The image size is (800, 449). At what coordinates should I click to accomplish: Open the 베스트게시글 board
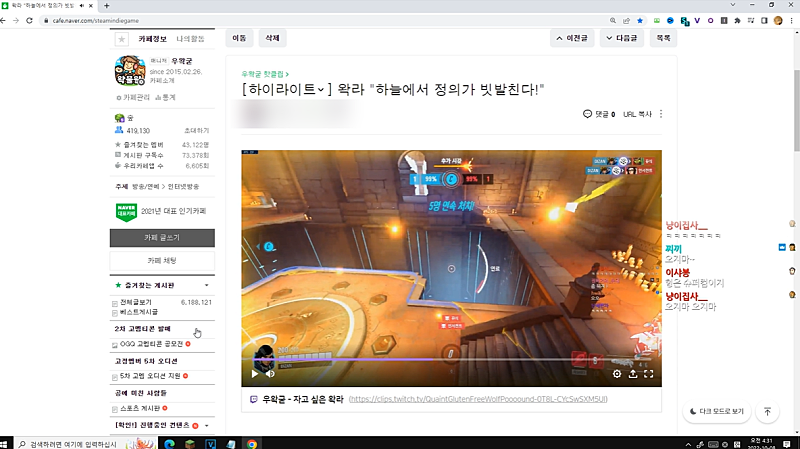pos(139,312)
